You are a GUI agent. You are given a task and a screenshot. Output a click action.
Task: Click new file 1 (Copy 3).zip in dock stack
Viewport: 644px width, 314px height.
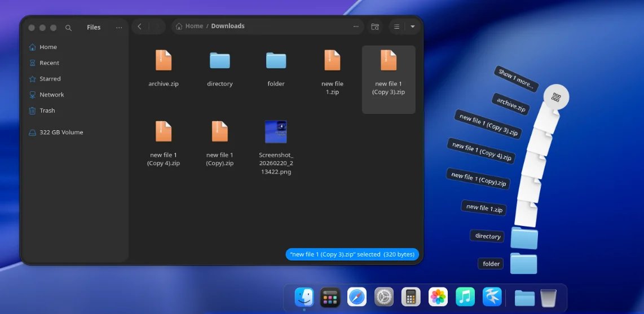(488, 124)
